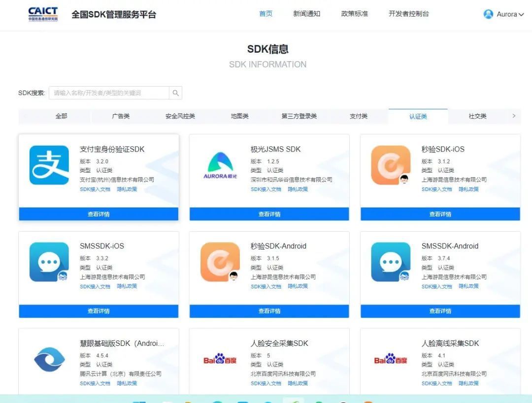Open 隐私政策 for SMSSDK-iOS
The height and width of the screenshot is (403, 532).
(127, 286)
